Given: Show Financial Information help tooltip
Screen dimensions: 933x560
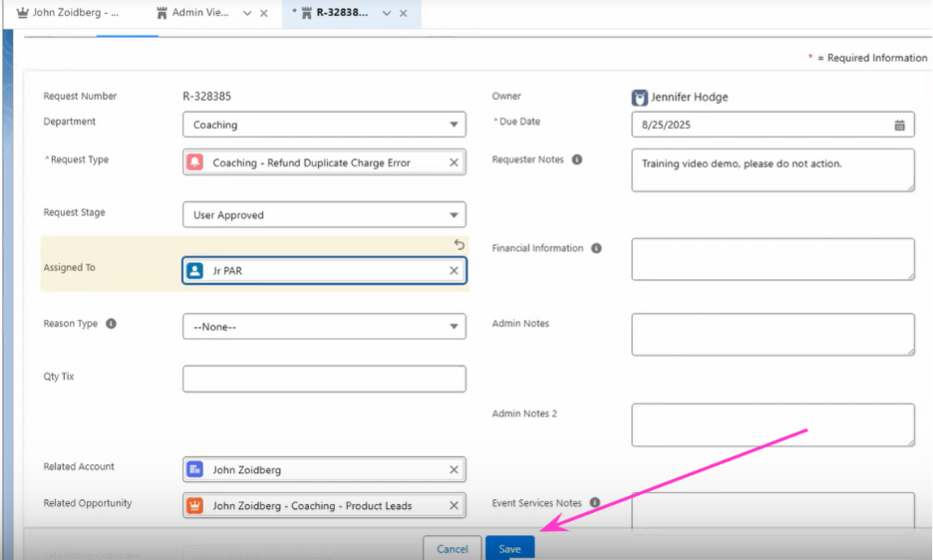Looking at the screenshot, I should [596, 248].
